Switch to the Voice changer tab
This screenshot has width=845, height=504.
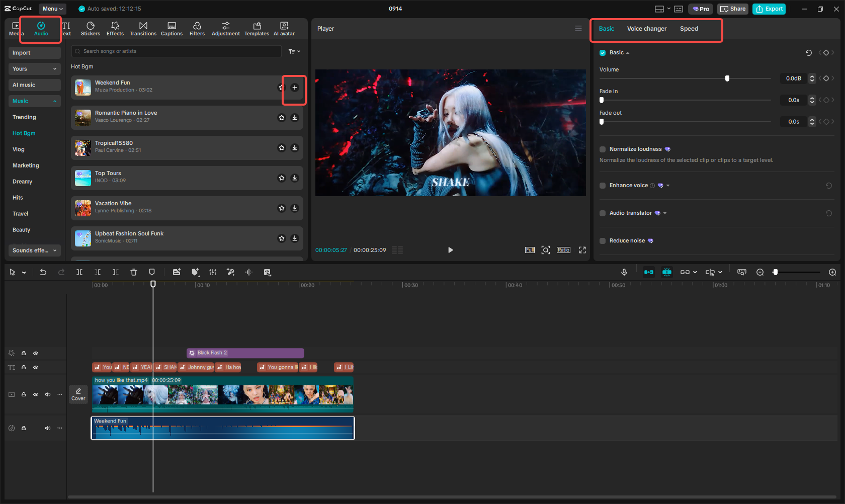(x=647, y=29)
